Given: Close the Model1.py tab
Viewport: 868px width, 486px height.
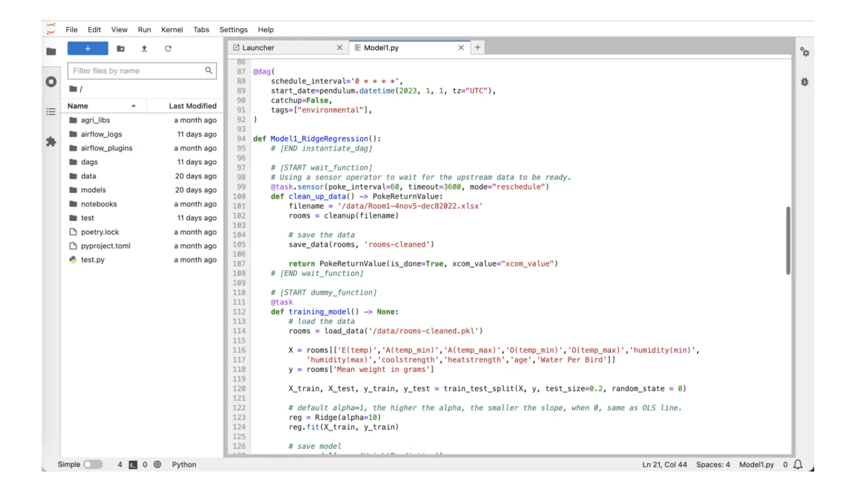Looking at the screenshot, I should [461, 48].
